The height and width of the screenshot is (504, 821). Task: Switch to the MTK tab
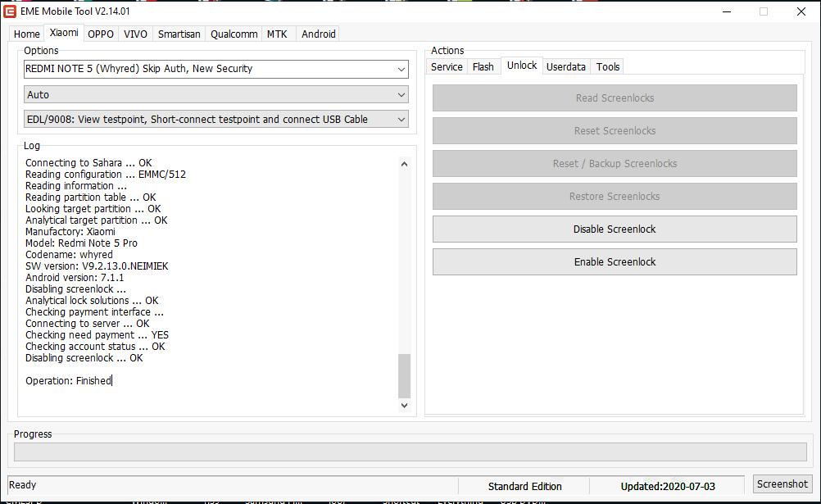(277, 34)
